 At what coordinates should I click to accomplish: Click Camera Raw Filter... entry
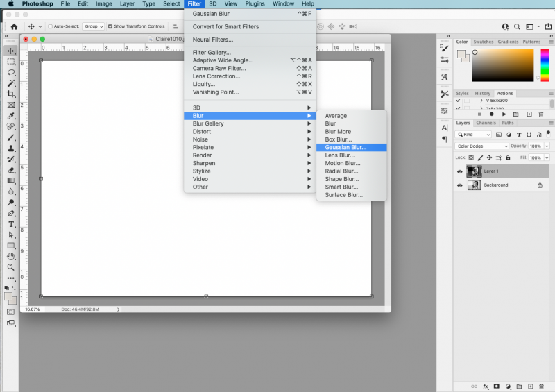(250, 69)
